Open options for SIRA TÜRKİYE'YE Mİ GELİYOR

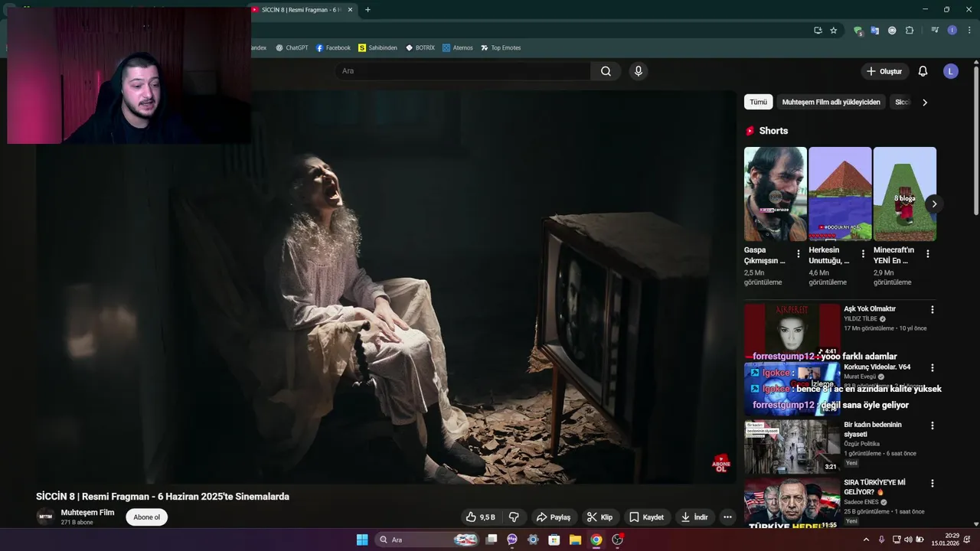(x=932, y=484)
